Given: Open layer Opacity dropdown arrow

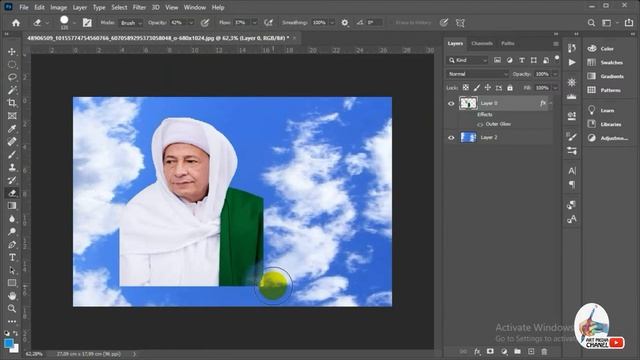Looking at the screenshot, I should pos(555,74).
